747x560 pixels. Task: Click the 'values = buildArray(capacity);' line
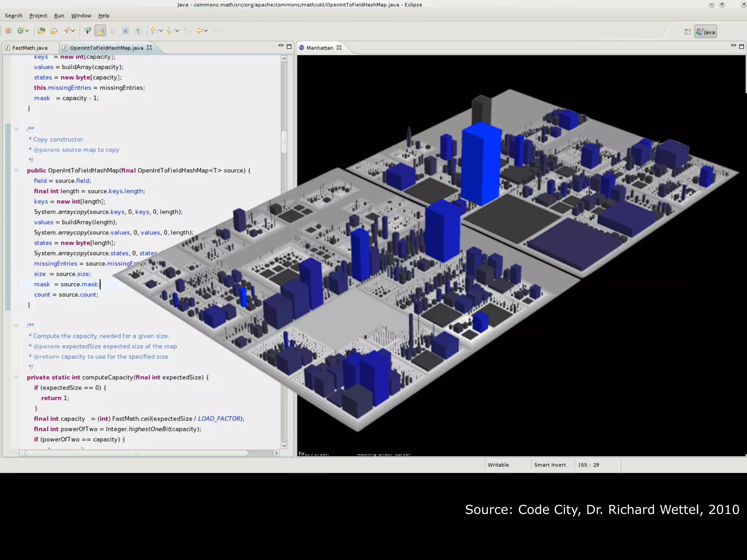point(79,67)
